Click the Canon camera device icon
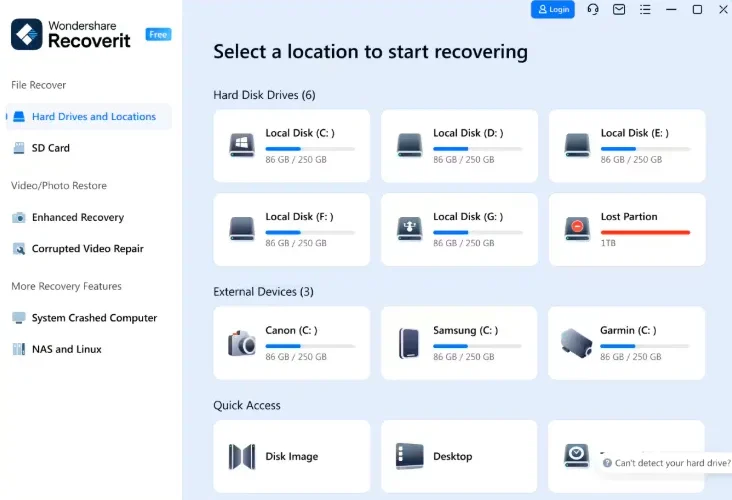The width and height of the screenshot is (732, 500). 241,343
